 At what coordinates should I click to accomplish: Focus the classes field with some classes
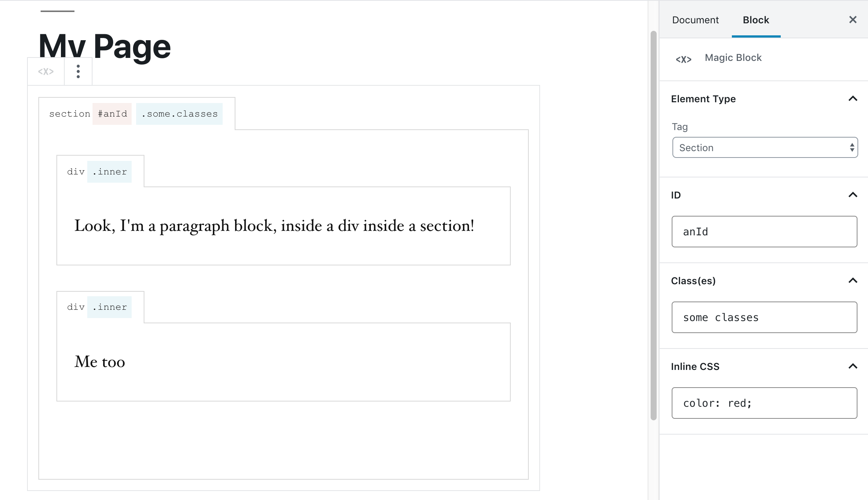(x=764, y=317)
